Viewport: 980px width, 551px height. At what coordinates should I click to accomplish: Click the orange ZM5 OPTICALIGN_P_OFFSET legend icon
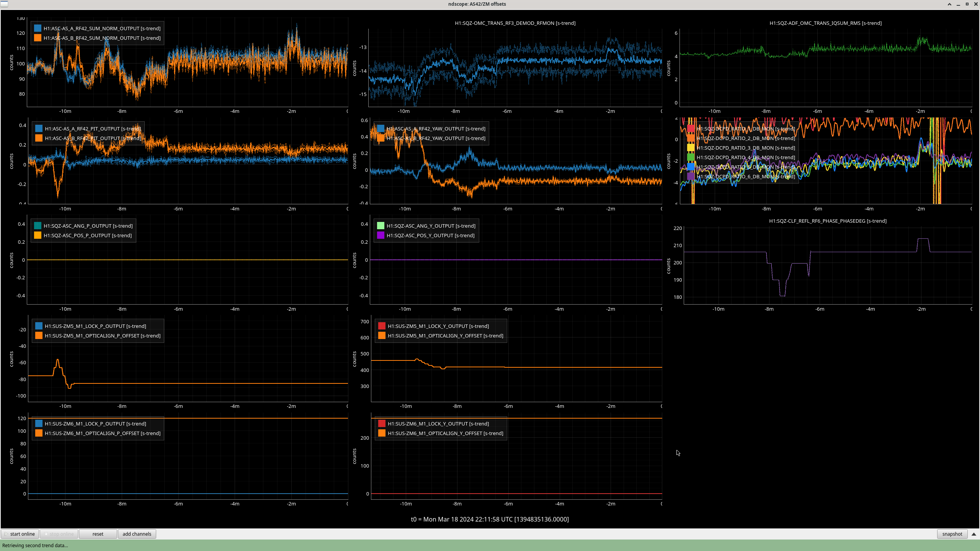(x=39, y=336)
